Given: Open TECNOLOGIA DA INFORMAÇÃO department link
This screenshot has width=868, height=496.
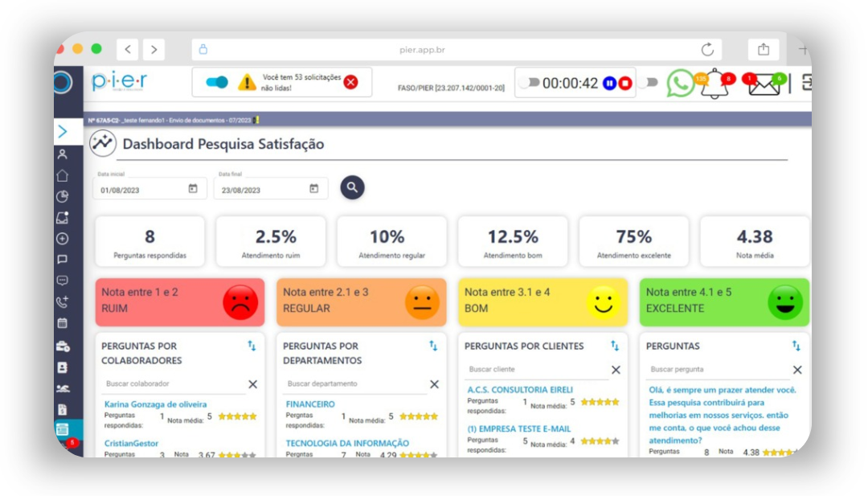Looking at the screenshot, I should [347, 444].
